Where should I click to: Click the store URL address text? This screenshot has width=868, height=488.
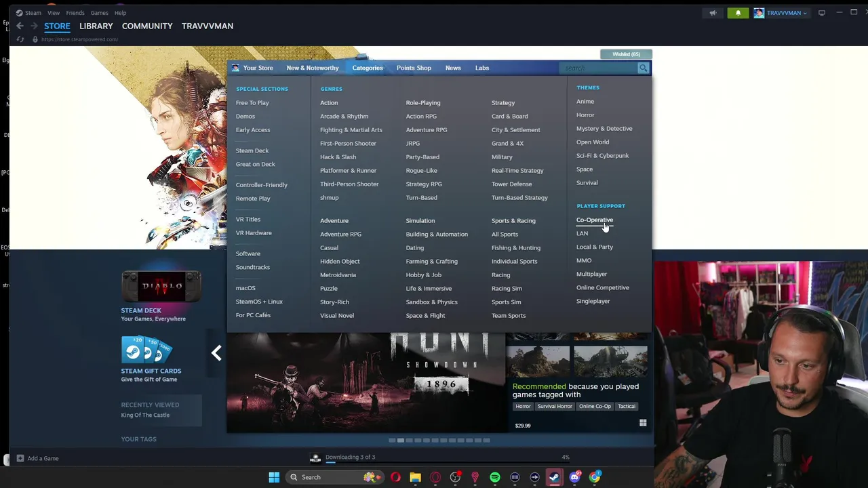click(x=79, y=39)
